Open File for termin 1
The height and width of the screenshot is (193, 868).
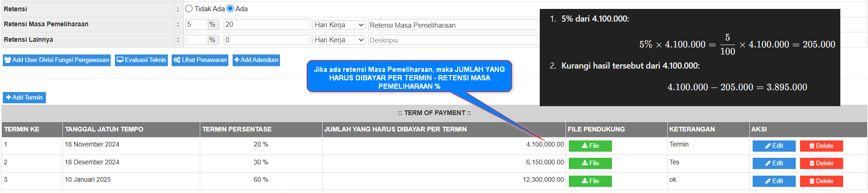tap(590, 146)
